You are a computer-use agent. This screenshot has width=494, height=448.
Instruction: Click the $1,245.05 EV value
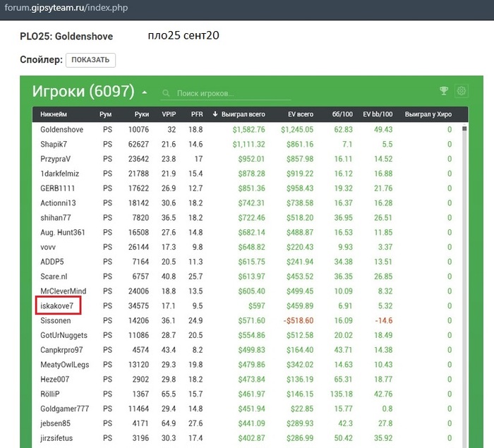297,130
